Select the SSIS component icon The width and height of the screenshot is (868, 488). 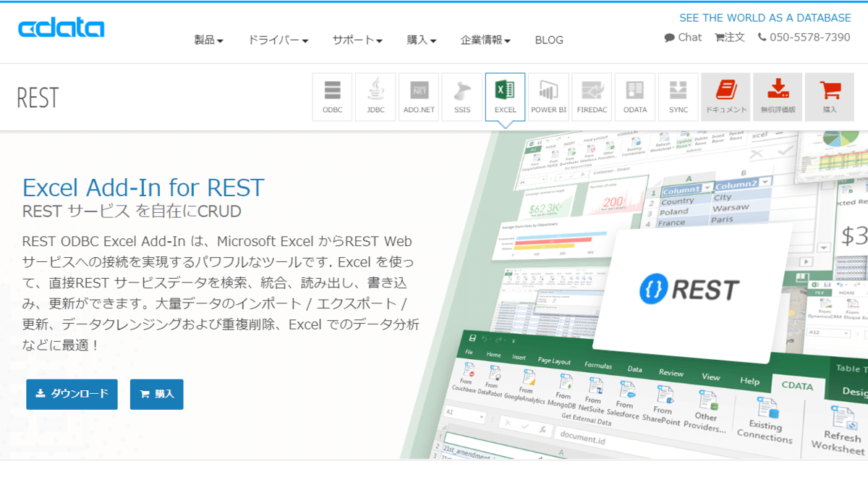pyautogui.click(x=462, y=97)
